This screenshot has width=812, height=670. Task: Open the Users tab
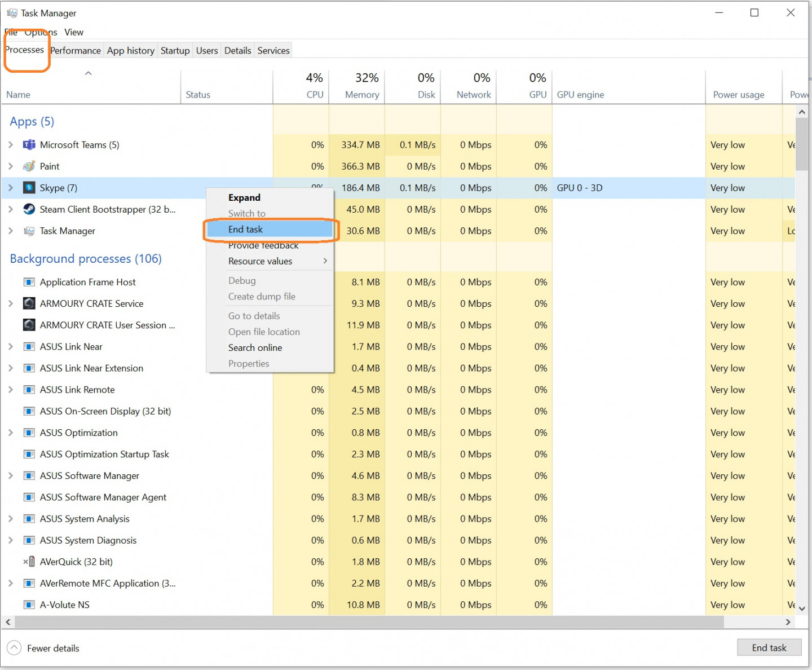click(207, 50)
